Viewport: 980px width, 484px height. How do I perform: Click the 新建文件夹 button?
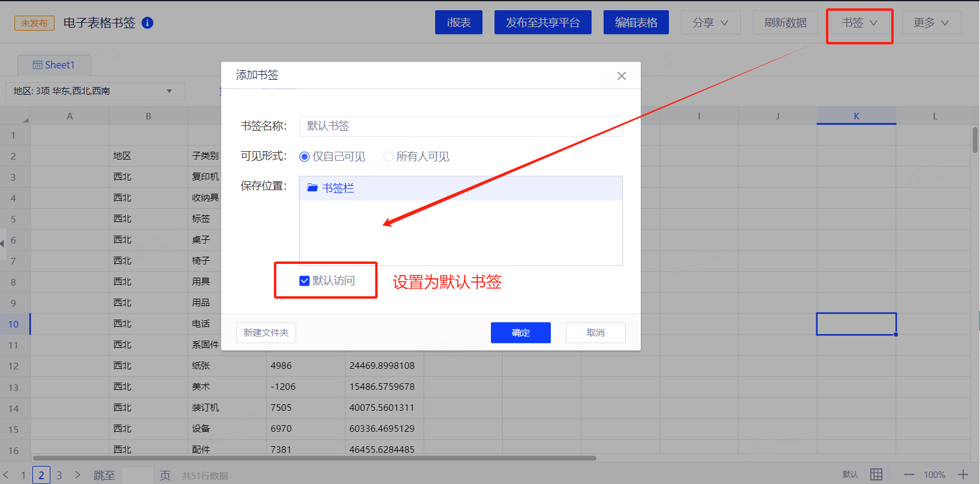[266, 333]
